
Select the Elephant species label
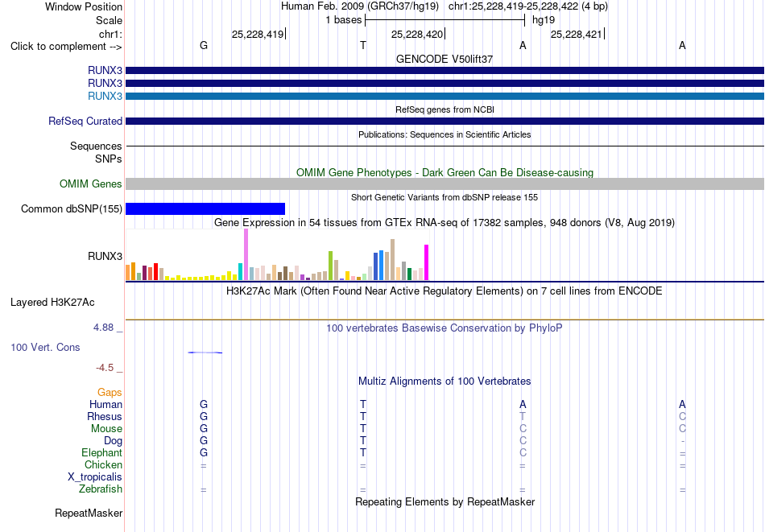102,452
